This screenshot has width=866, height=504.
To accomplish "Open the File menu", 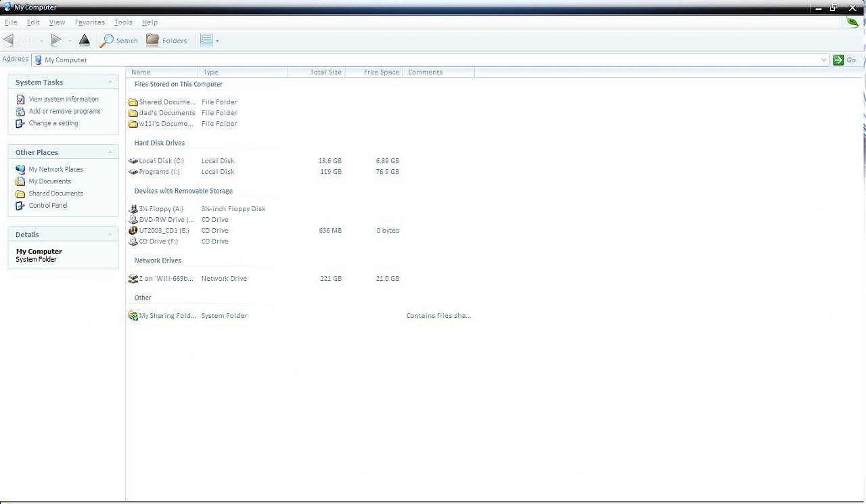I will (x=11, y=22).
